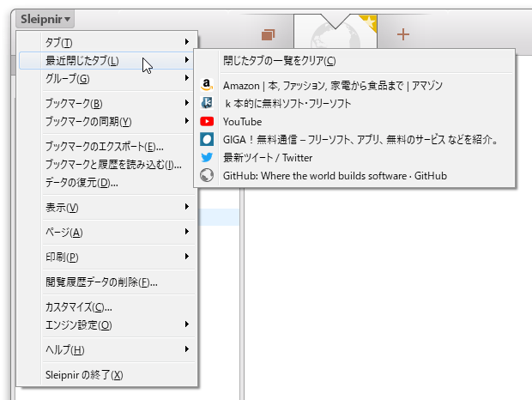This screenshot has height=400, width=532.
Task: Click the gold star bookmark corner on tab
Action: 370,22
